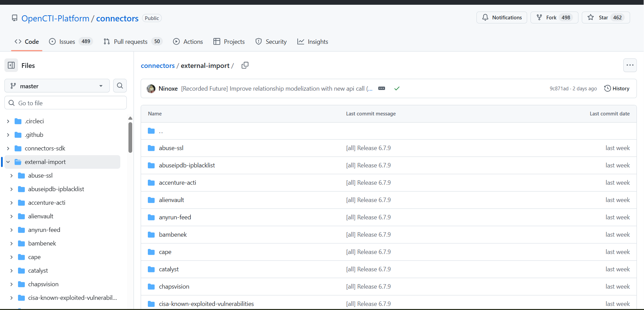The height and width of the screenshot is (310, 644).
Task: Open the parent directory folder icon
Action: click(151, 131)
